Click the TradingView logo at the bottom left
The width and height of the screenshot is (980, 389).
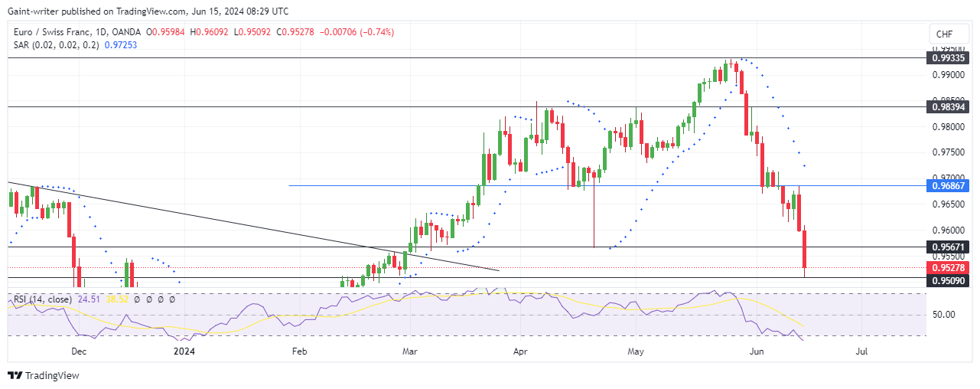coord(43,375)
